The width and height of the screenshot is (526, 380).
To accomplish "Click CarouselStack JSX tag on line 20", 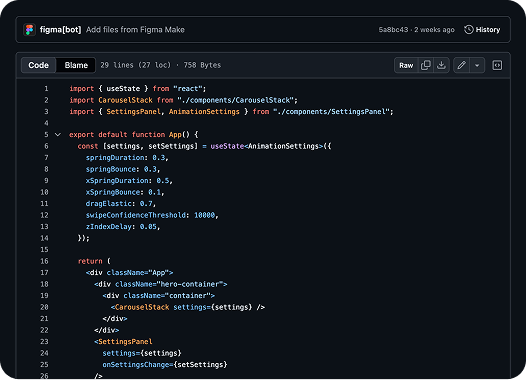I will [142, 307].
